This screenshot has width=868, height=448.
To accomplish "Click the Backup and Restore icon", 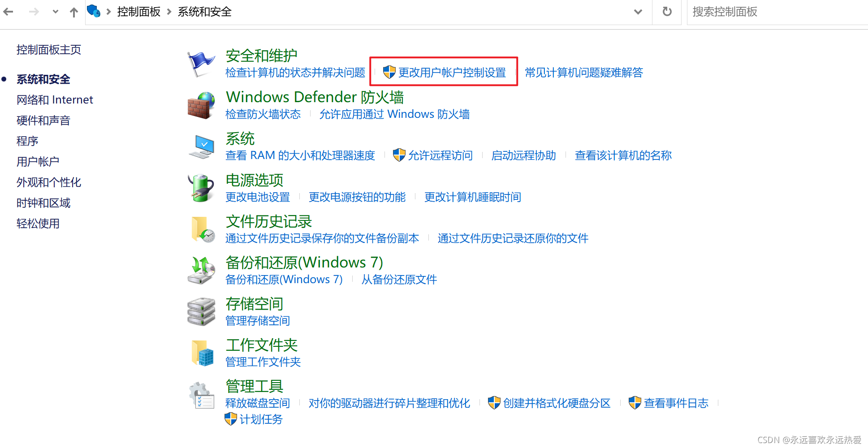I will 201,271.
